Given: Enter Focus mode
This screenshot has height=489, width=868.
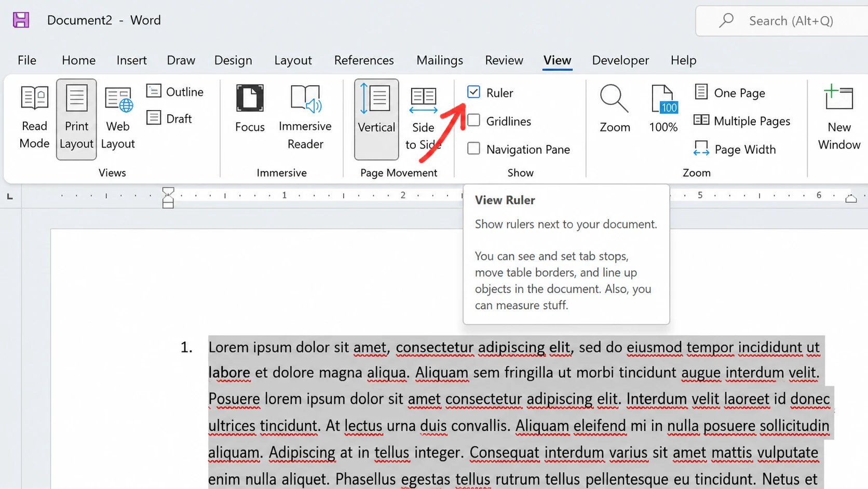Looking at the screenshot, I should click(250, 109).
